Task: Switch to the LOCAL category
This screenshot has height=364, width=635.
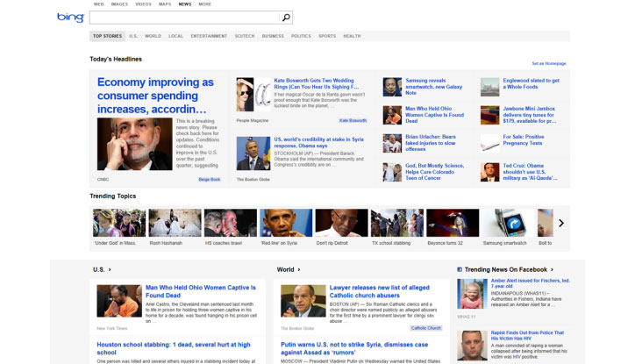Action: (x=175, y=36)
